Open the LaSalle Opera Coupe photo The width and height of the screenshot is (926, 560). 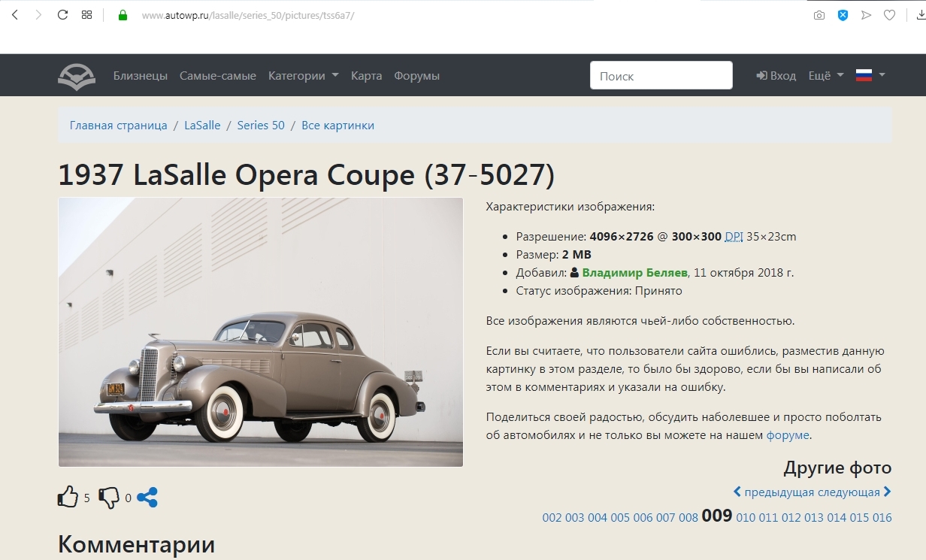261,332
